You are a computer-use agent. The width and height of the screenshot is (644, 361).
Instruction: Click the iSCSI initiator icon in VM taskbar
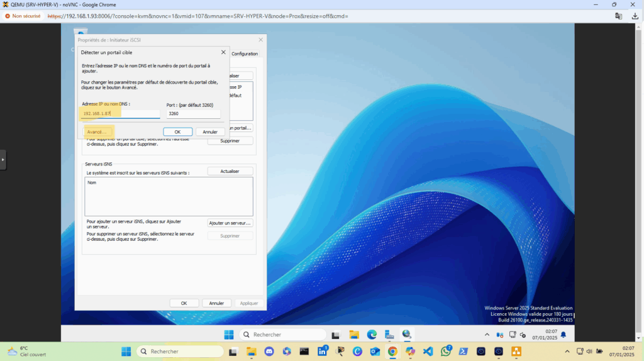pyautogui.click(x=407, y=335)
